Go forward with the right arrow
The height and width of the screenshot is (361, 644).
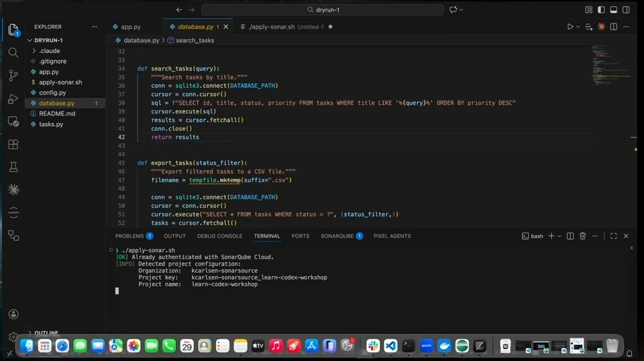coord(192,9)
